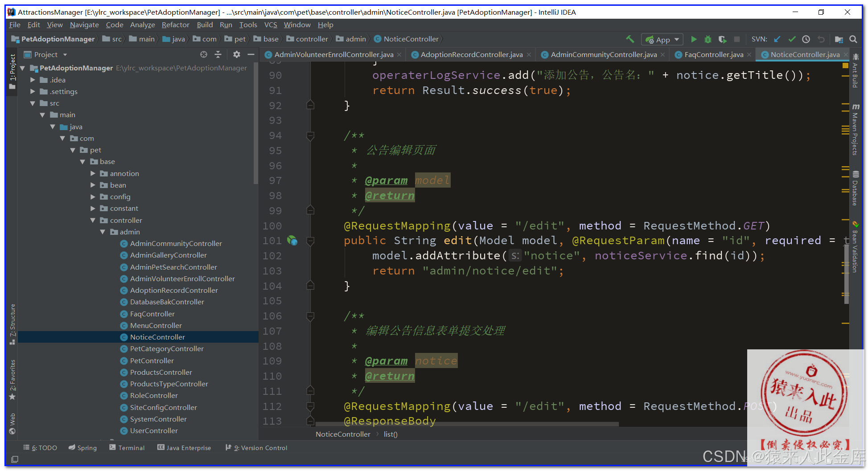868x471 pixels.
Task: Open the 6: TODO tool window
Action: click(40, 448)
